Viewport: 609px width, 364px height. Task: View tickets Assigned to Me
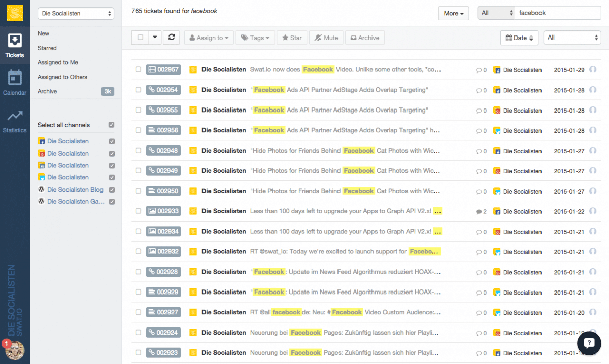tap(58, 62)
